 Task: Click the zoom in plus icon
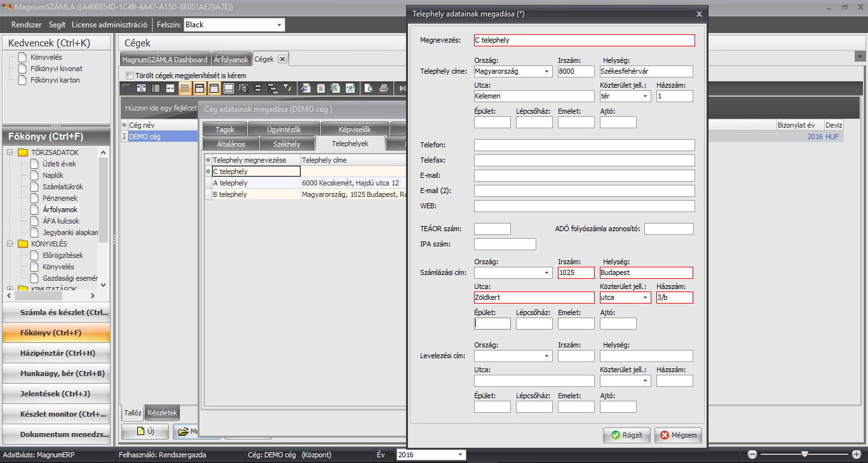pyautogui.click(x=856, y=454)
